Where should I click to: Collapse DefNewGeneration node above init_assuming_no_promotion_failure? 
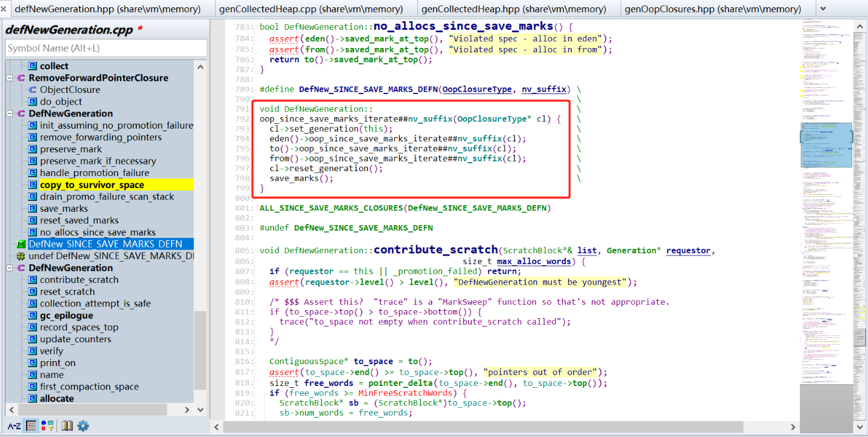[x=10, y=113]
